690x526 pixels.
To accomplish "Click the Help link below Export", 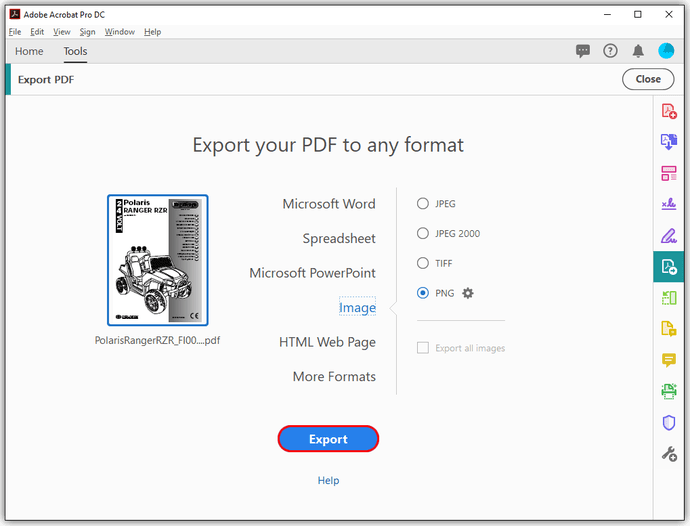I will pyautogui.click(x=328, y=480).
